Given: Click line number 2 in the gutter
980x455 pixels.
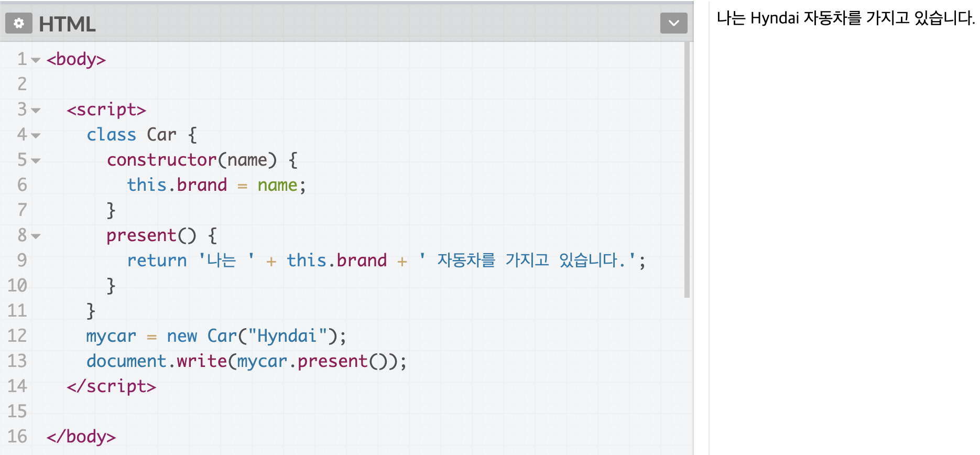Looking at the screenshot, I should (22, 84).
